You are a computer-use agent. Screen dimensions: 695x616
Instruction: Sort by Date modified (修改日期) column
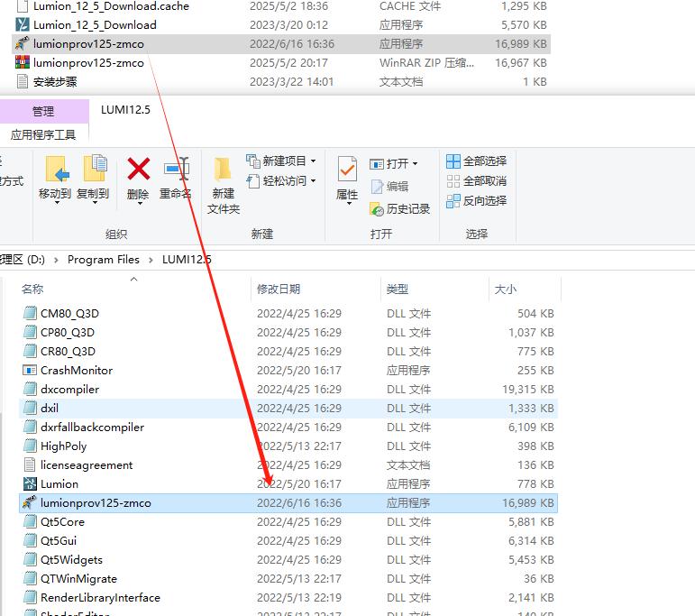tap(279, 290)
